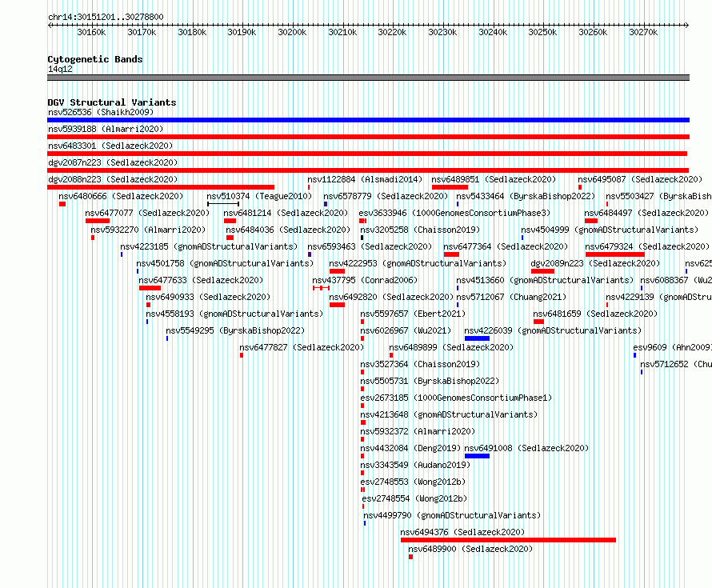Select the nsv6489899 (Sedlazeck2020) label
Image resolution: width=712 pixels, height=588 pixels.
coord(451,347)
